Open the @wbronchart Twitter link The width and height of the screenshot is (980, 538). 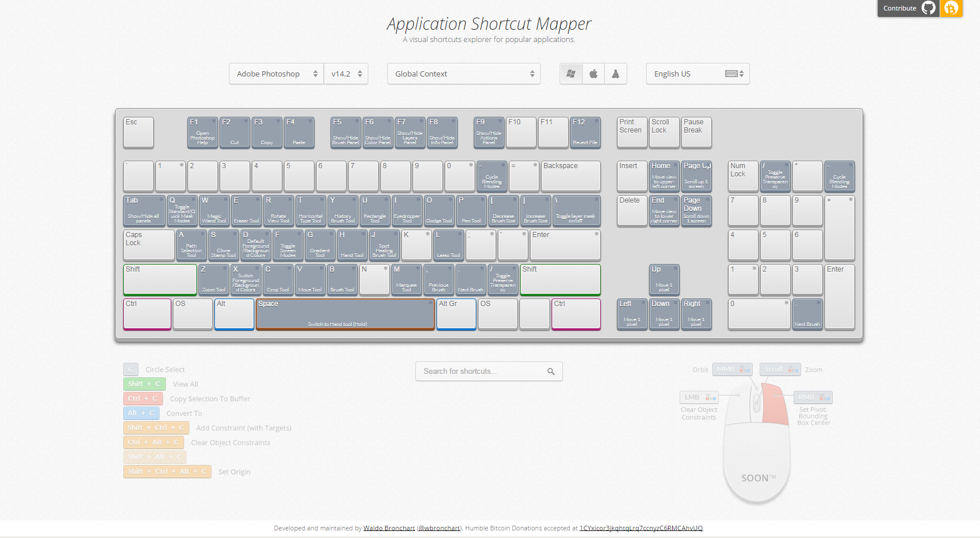(438, 528)
